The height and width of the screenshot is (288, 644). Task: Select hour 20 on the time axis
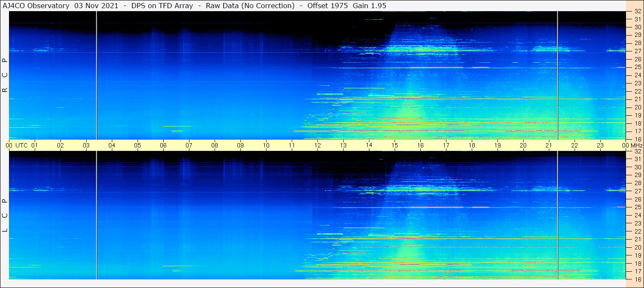coord(523,145)
